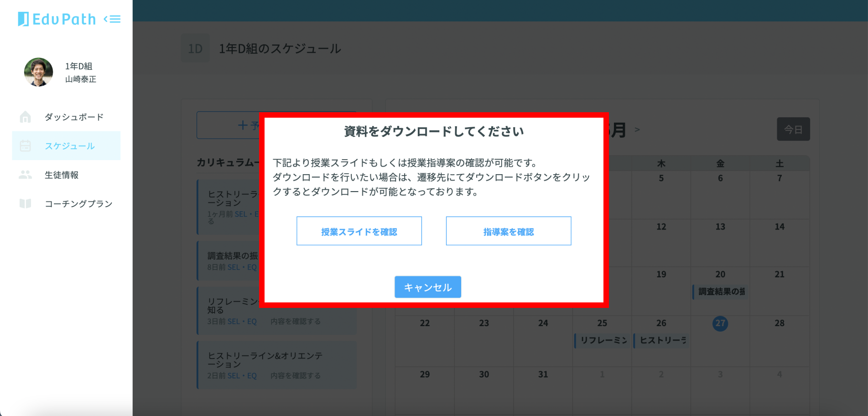Click the 1D class badge
The image size is (868, 416).
[x=195, y=48]
